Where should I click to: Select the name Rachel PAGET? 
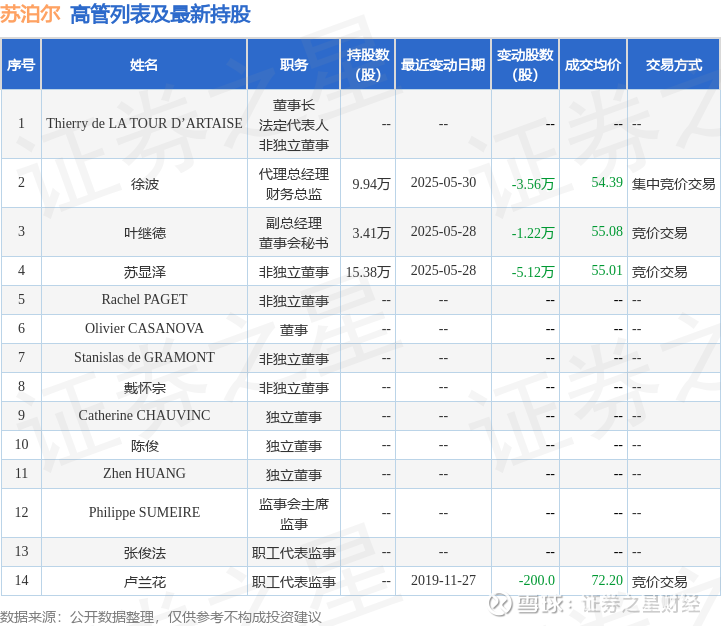(144, 300)
